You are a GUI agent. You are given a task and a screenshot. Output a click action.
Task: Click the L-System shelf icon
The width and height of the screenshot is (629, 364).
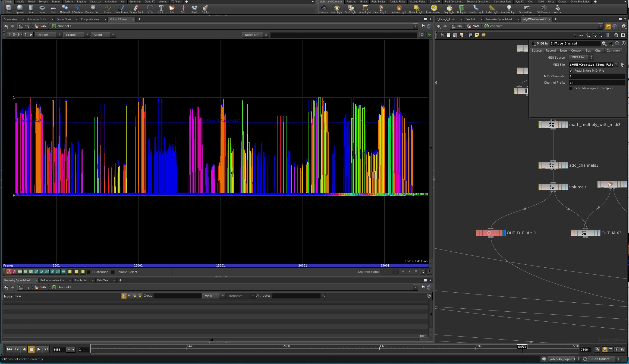[x=77, y=9]
